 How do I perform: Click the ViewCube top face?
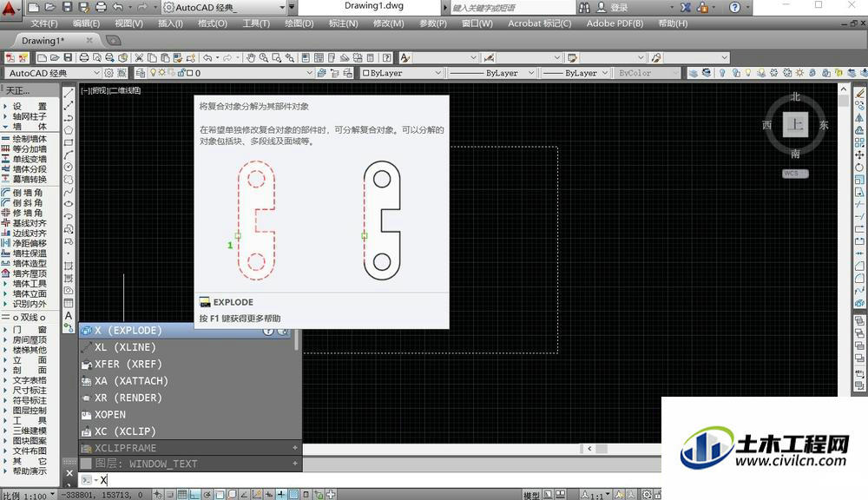(795, 125)
